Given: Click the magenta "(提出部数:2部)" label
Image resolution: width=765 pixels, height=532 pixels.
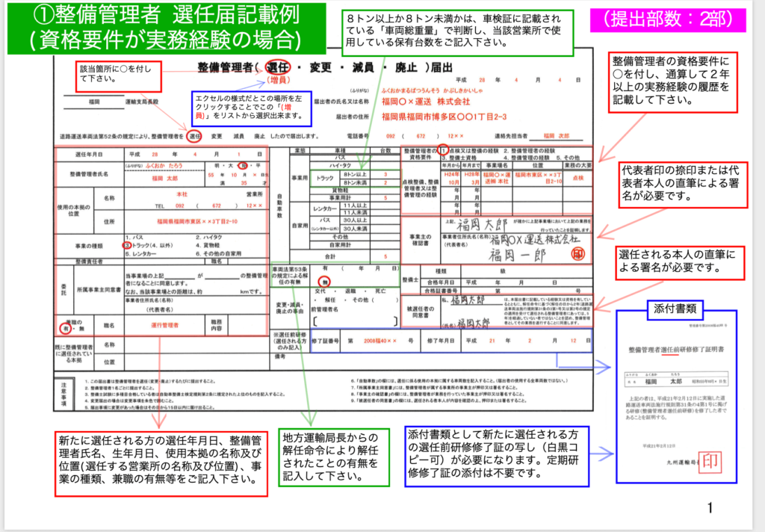Looking at the screenshot, I should (668, 19).
